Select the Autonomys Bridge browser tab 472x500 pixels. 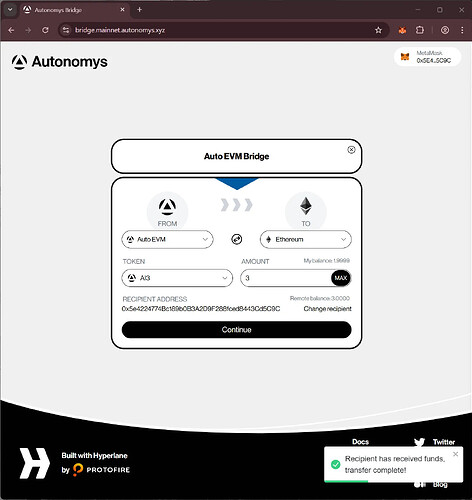click(71, 10)
